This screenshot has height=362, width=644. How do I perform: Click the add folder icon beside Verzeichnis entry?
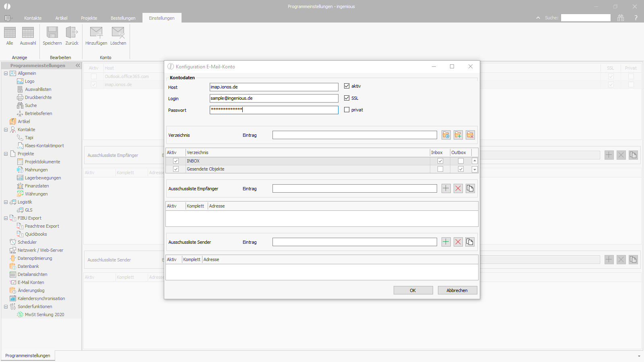click(458, 135)
